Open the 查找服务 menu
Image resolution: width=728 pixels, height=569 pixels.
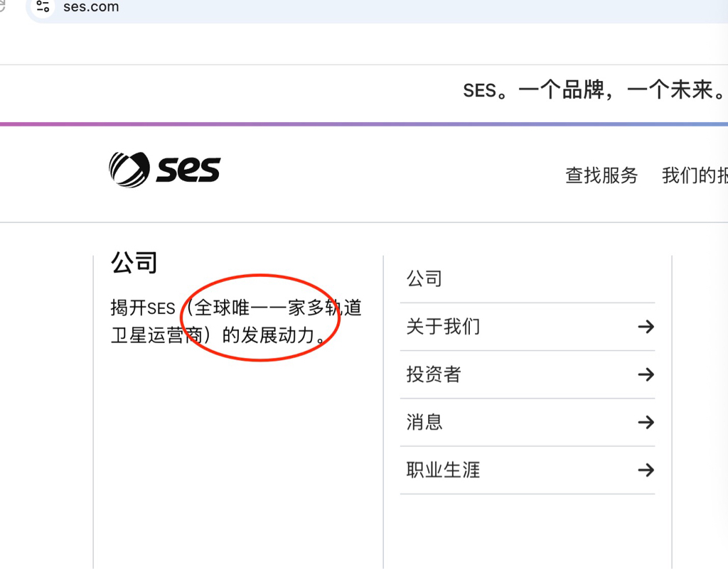tap(601, 175)
